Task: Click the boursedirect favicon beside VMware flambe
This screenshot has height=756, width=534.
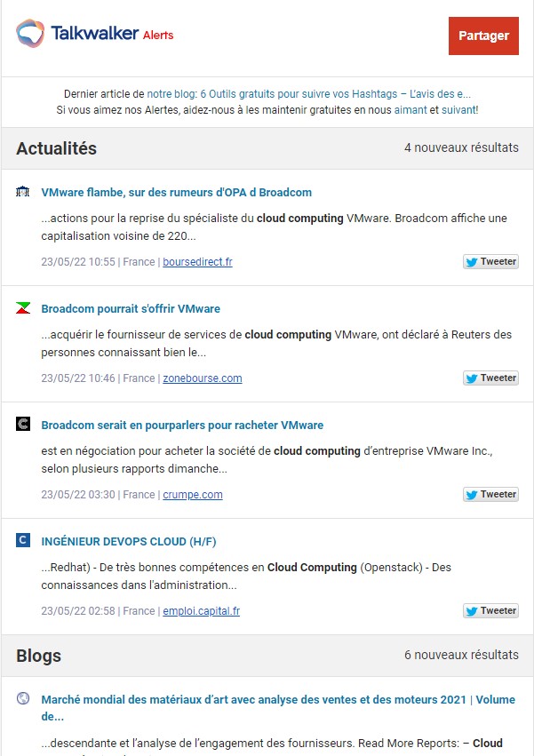Action: point(23,192)
